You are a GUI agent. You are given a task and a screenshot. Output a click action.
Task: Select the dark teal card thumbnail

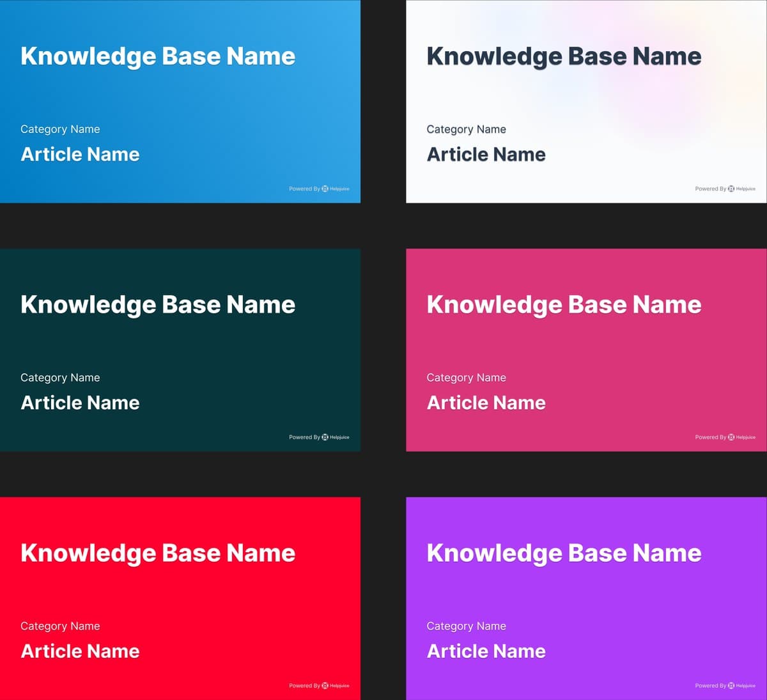(180, 350)
